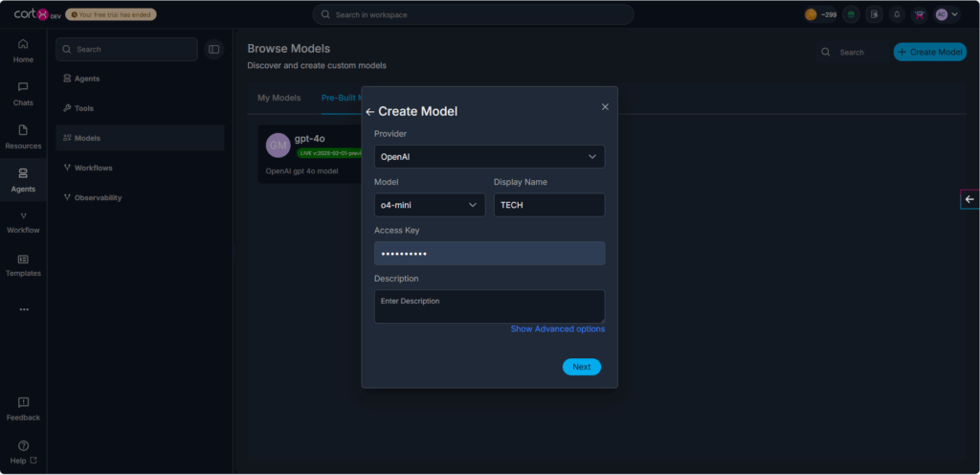
Task: Open the notifications bell
Action: [897, 14]
